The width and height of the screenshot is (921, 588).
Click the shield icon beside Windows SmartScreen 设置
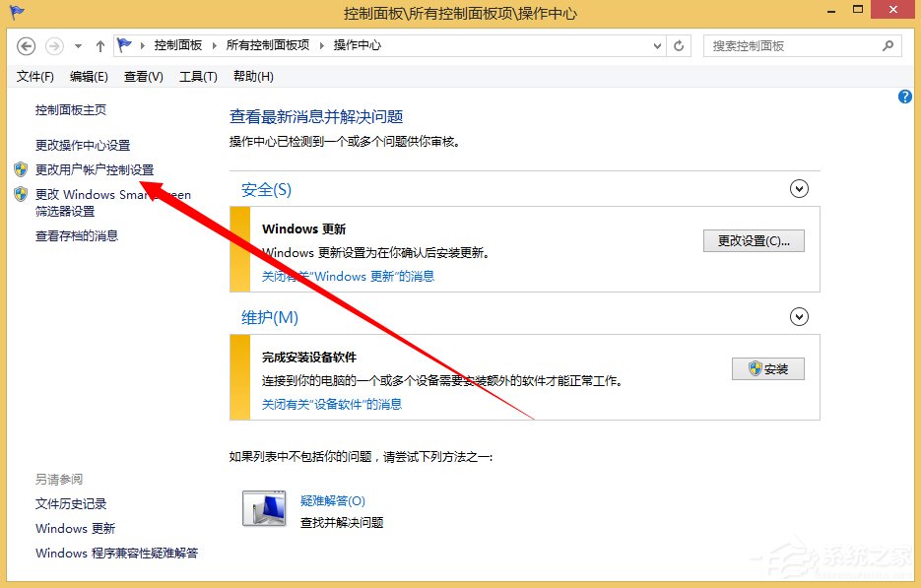(20, 193)
